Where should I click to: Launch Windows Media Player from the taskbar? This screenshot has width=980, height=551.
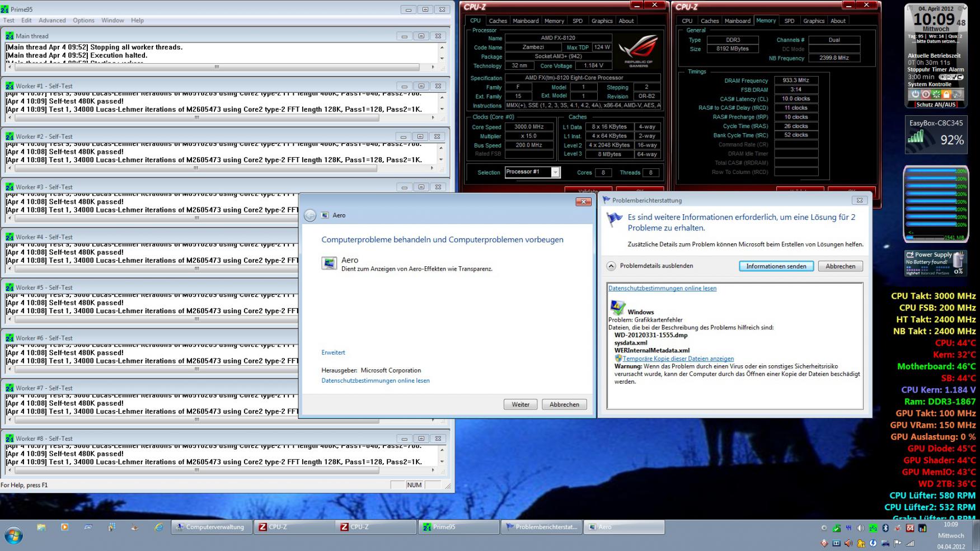tap(64, 527)
